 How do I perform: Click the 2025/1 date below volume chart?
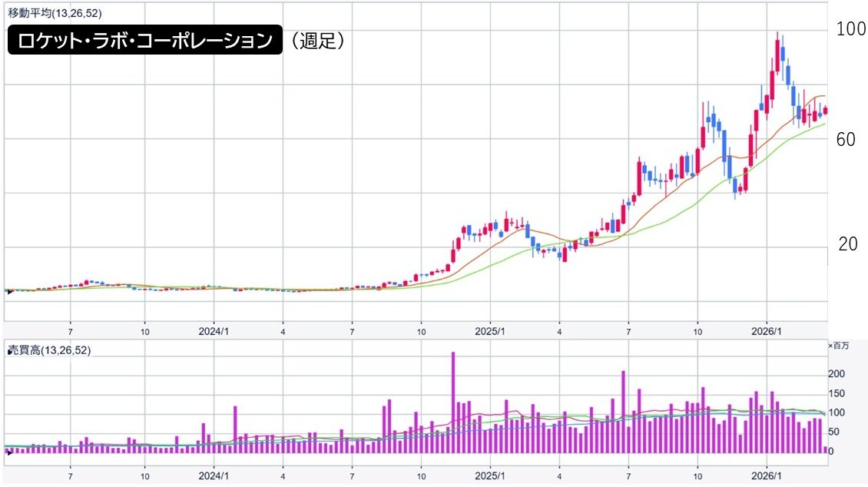click(489, 476)
